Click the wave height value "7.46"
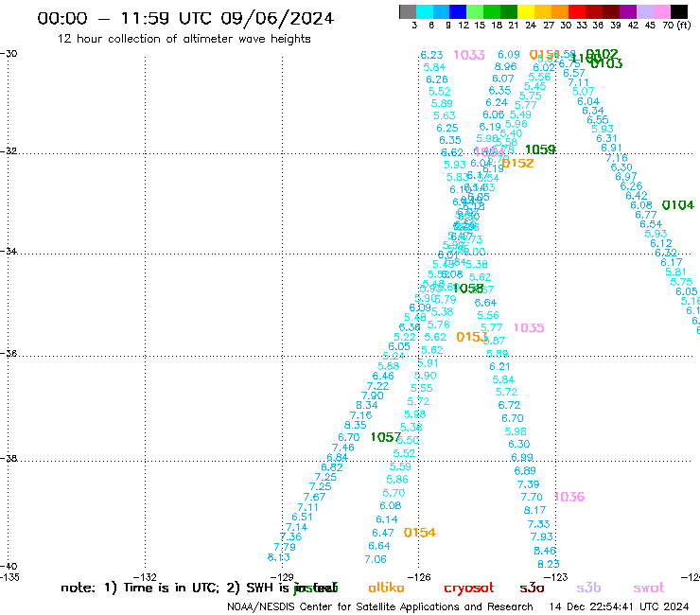Screen dimensions: 700x615 pos(343,448)
